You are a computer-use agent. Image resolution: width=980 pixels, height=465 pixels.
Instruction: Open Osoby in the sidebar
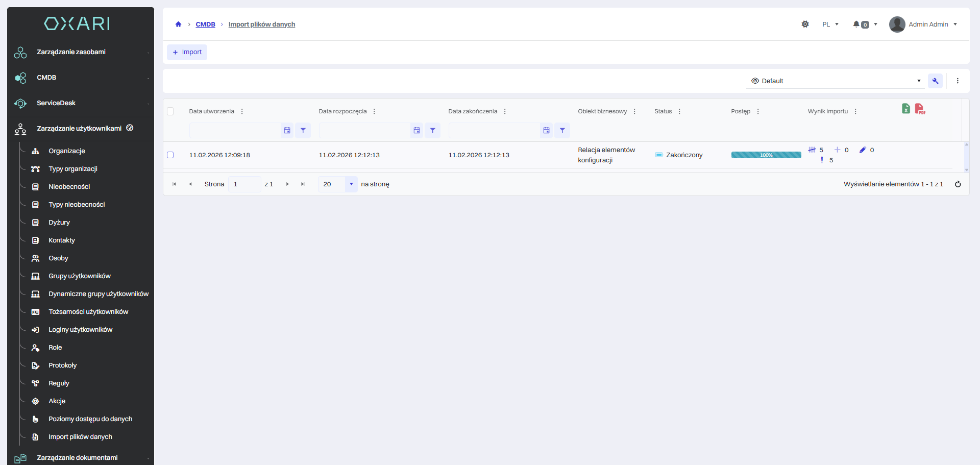(58, 258)
